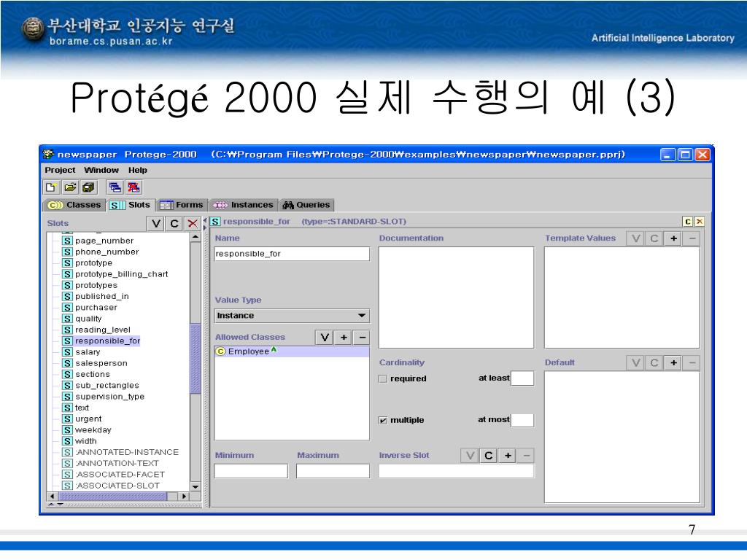Open the Help menu
This screenshot has height=560, width=747.
[x=138, y=170]
